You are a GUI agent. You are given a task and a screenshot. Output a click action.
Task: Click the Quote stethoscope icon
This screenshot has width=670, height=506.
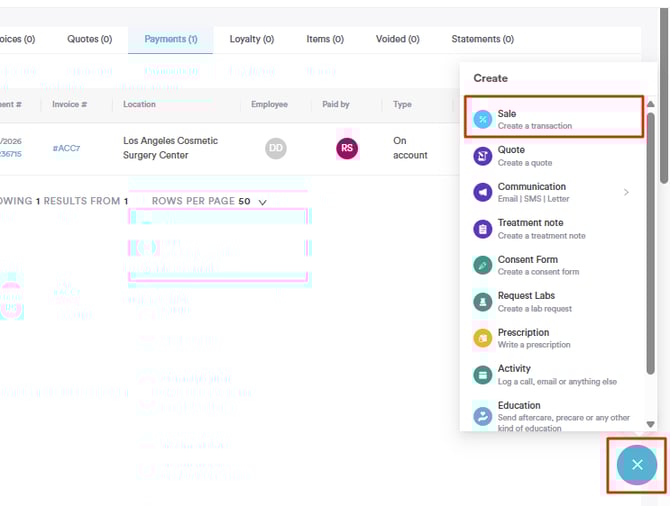(483, 156)
